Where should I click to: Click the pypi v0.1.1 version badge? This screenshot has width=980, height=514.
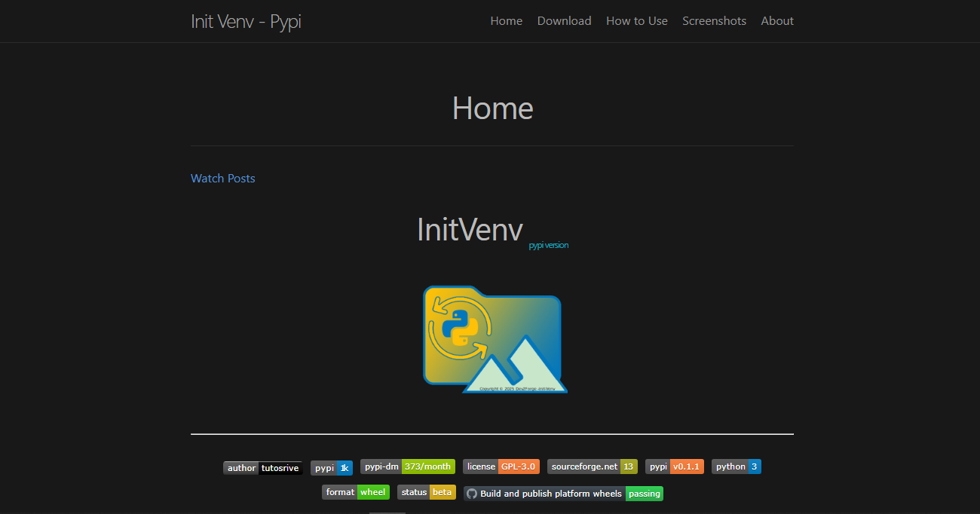tap(675, 467)
